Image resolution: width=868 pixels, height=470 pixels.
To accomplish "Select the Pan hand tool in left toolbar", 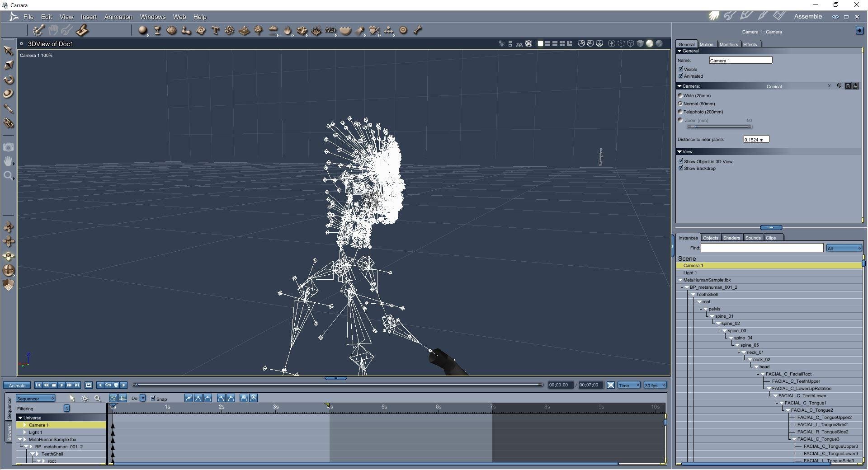I will point(8,161).
